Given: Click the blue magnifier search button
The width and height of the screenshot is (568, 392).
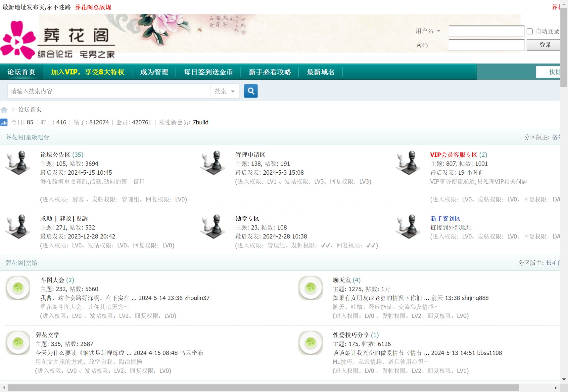Looking at the screenshot, I should pyautogui.click(x=251, y=91).
